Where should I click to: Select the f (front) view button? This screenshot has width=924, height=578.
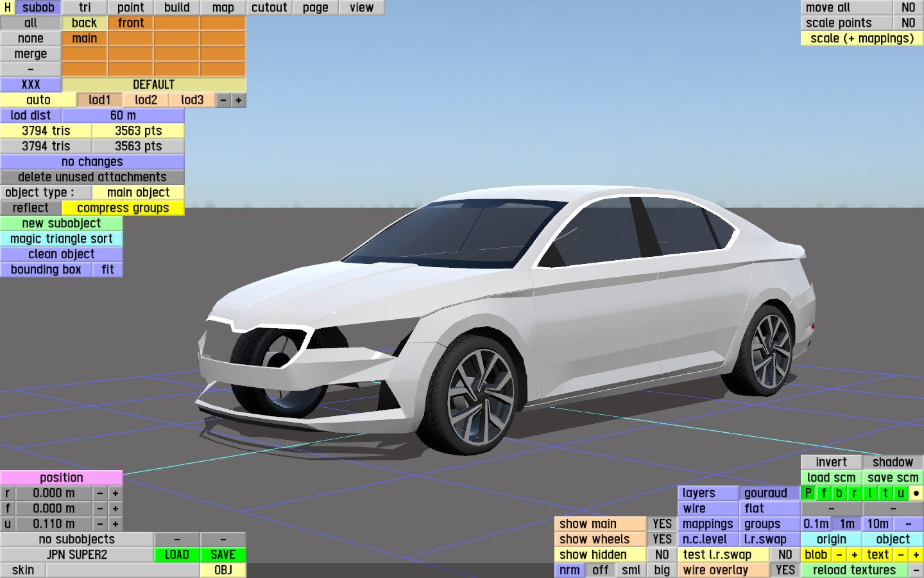[x=824, y=493]
